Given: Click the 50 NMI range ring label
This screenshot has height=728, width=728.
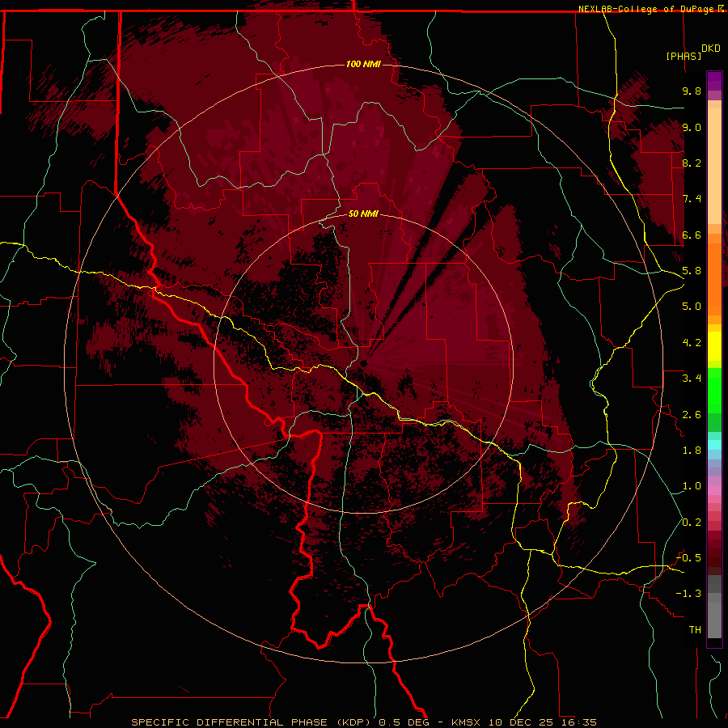Looking at the screenshot, I should [363, 214].
